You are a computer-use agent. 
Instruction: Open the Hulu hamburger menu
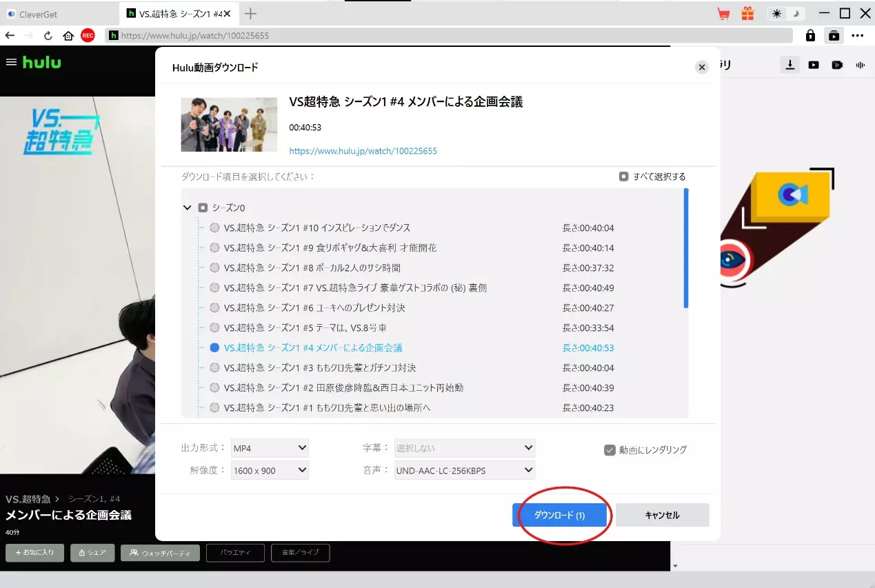(x=11, y=62)
